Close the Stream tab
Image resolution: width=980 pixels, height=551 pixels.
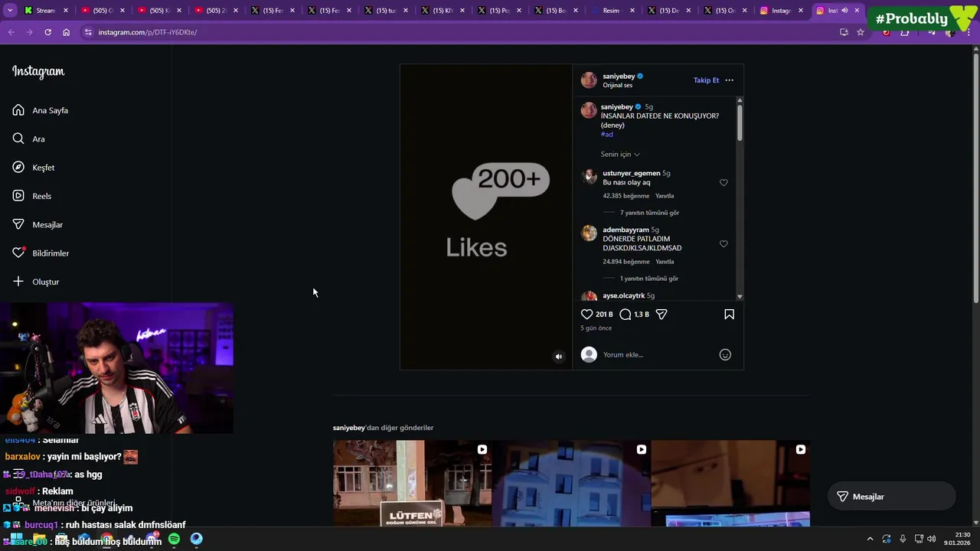(x=66, y=11)
